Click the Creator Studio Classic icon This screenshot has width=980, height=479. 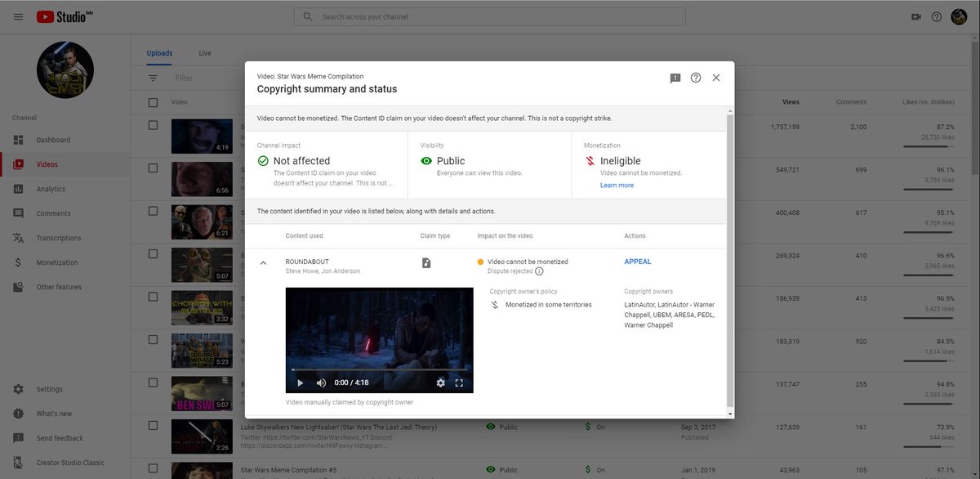click(18, 463)
